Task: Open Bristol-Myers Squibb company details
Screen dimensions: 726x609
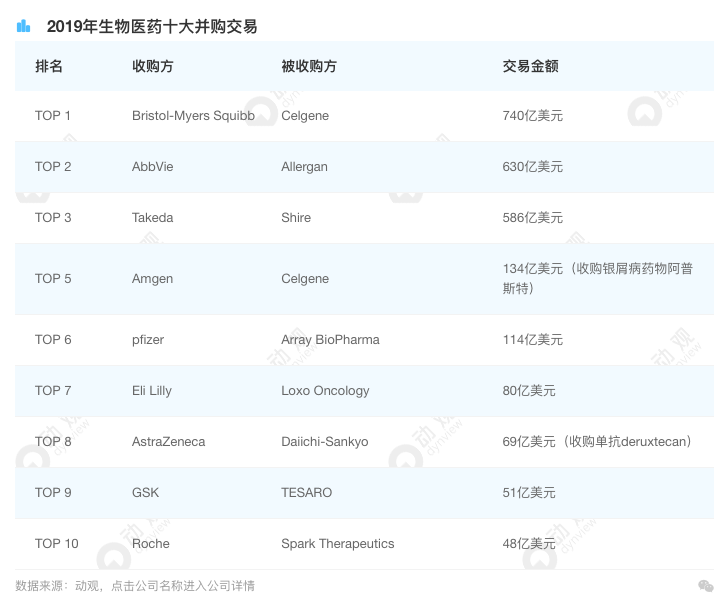Action: tap(193, 116)
